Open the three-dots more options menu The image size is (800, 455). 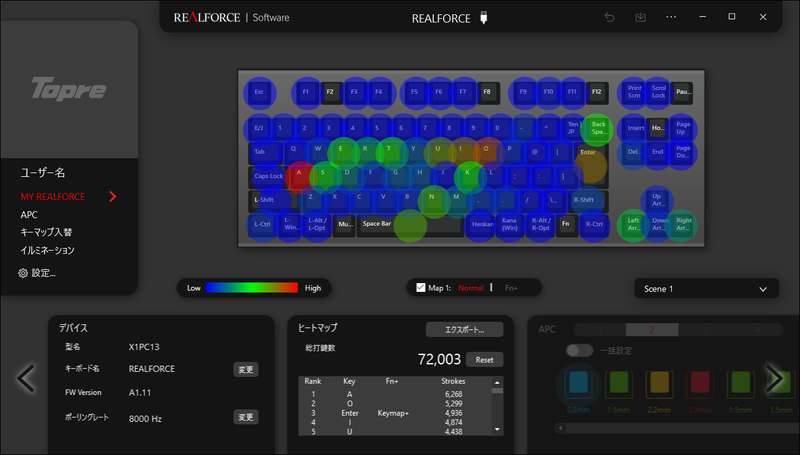pos(671,17)
